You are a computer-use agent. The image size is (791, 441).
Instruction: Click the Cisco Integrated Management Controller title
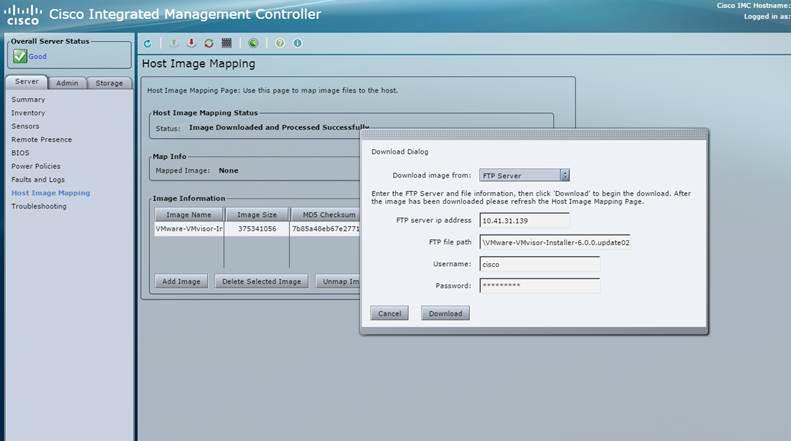point(185,14)
